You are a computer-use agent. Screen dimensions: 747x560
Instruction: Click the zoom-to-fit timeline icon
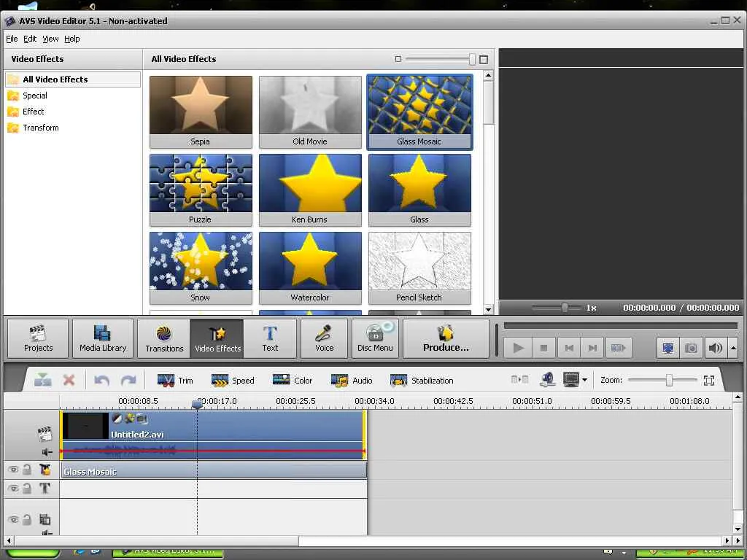pyautogui.click(x=709, y=380)
